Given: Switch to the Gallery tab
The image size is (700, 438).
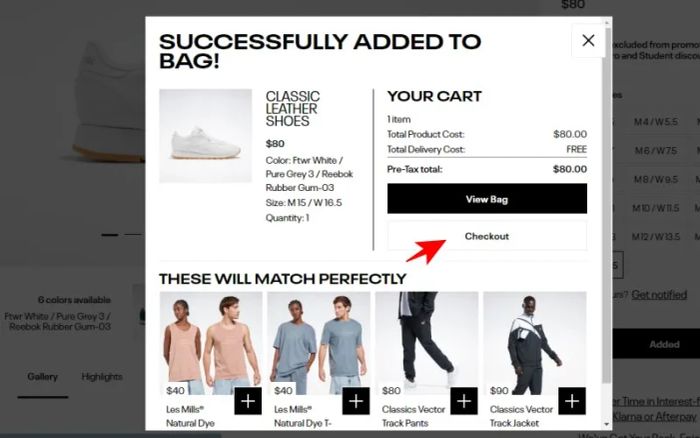Looking at the screenshot, I should tap(42, 377).
